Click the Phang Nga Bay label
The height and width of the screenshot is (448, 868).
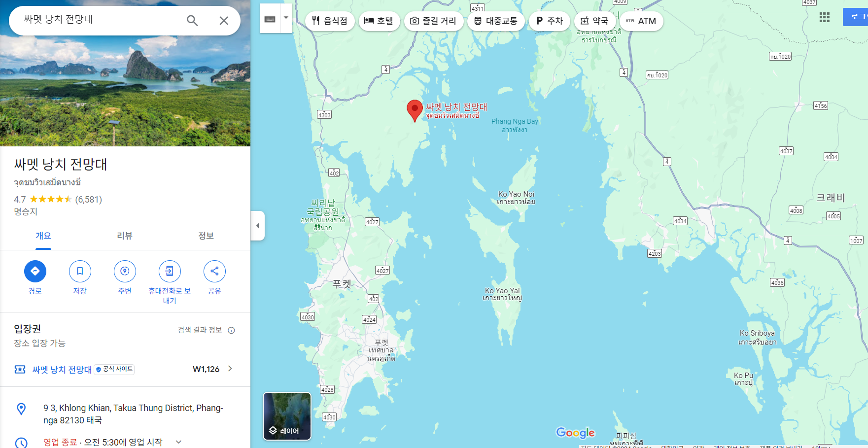pos(515,125)
